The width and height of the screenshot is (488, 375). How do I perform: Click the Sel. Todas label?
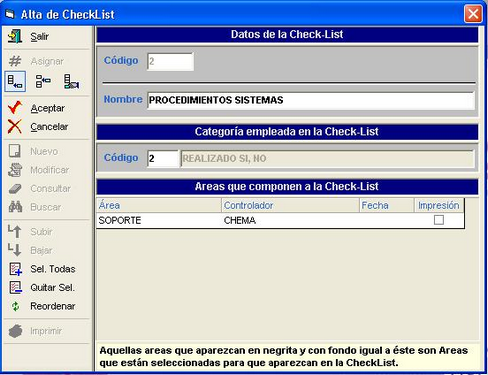[x=53, y=269]
